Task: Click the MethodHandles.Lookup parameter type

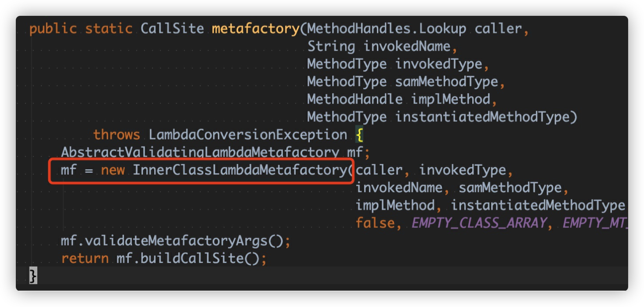Action: pyautogui.click(x=387, y=29)
